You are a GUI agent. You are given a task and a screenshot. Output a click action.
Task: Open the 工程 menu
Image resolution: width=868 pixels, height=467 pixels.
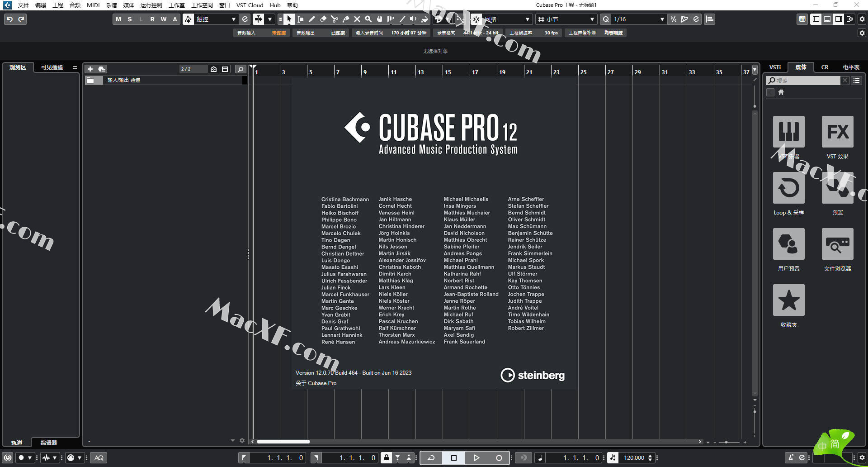58,5
